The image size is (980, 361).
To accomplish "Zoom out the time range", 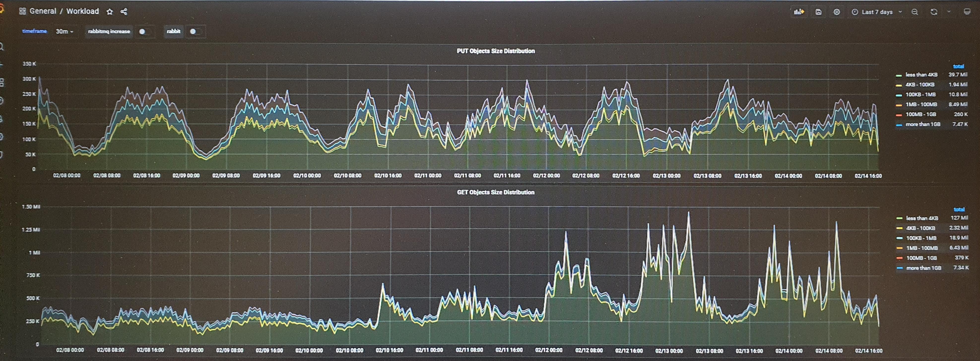I will [x=915, y=12].
